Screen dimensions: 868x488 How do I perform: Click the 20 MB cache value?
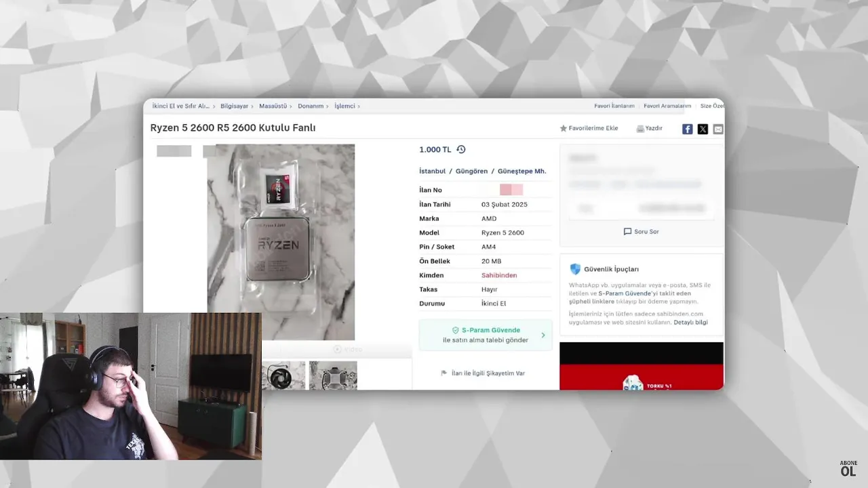coord(492,262)
